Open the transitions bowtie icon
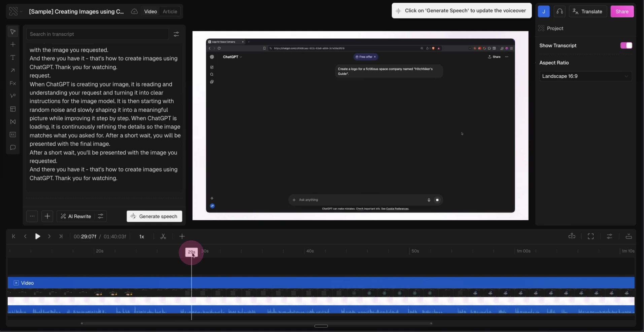 [13, 122]
